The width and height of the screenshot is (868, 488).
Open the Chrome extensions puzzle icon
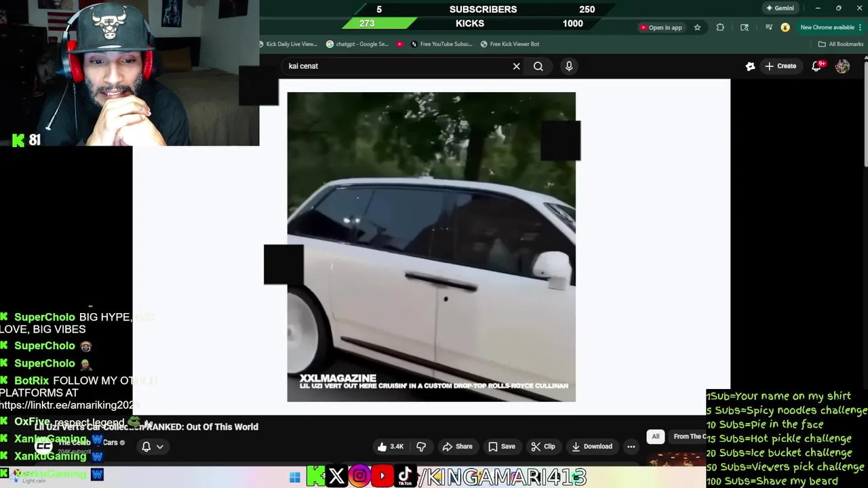720,27
